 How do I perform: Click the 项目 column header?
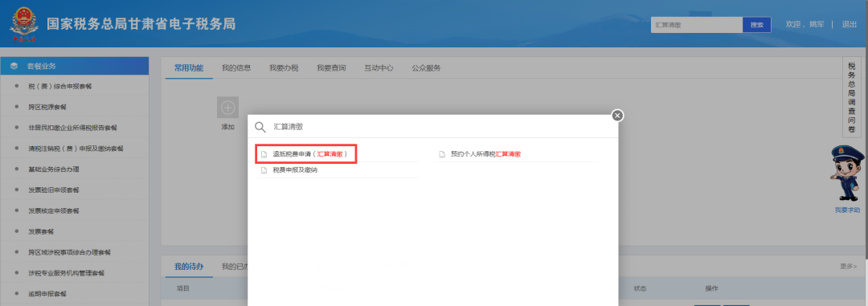pyautogui.click(x=182, y=289)
